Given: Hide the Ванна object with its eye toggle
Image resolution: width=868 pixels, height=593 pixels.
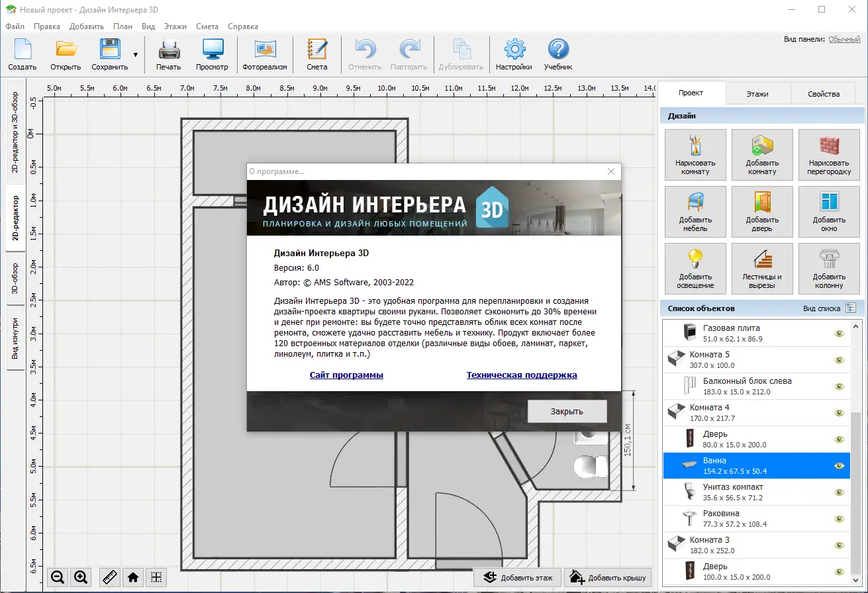Looking at the screenshot, I should [840, 465].
